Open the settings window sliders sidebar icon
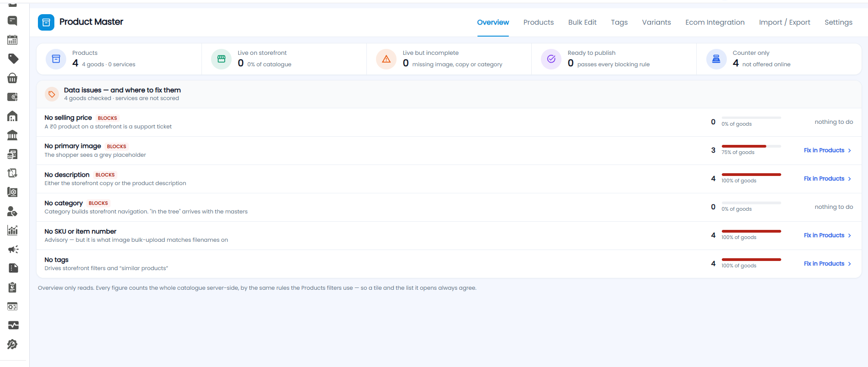 point(12,306)
